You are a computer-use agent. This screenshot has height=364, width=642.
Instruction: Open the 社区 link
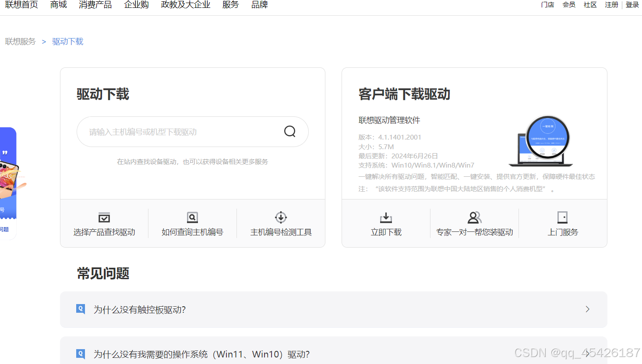click(x=590, y=5)
